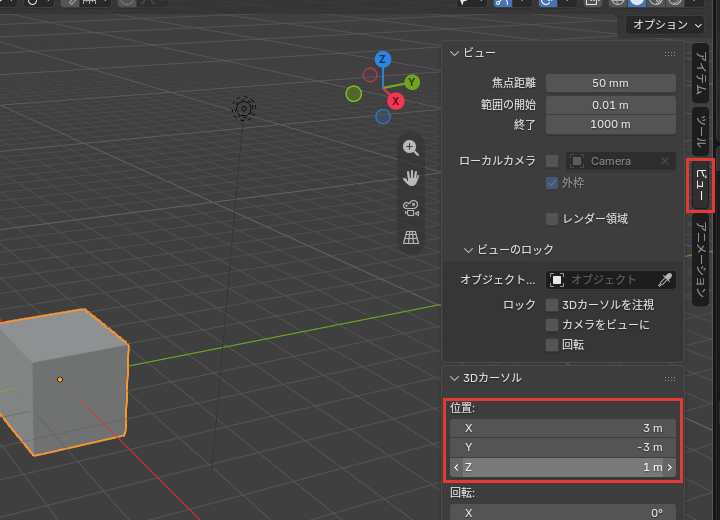Switch perspective/orthographic with the grid icon
The height and width of the screenshot is (520, 720).
click(x=411, y=237)
